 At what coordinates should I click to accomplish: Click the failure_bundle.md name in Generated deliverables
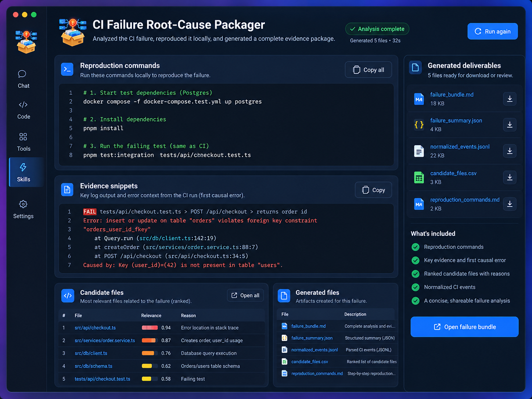point(452,94)
